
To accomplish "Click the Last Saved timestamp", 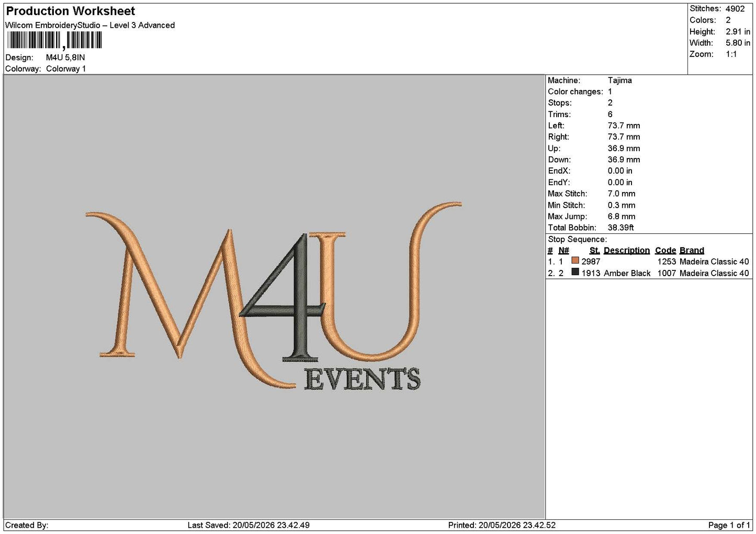I will click(x=249, y=525).
